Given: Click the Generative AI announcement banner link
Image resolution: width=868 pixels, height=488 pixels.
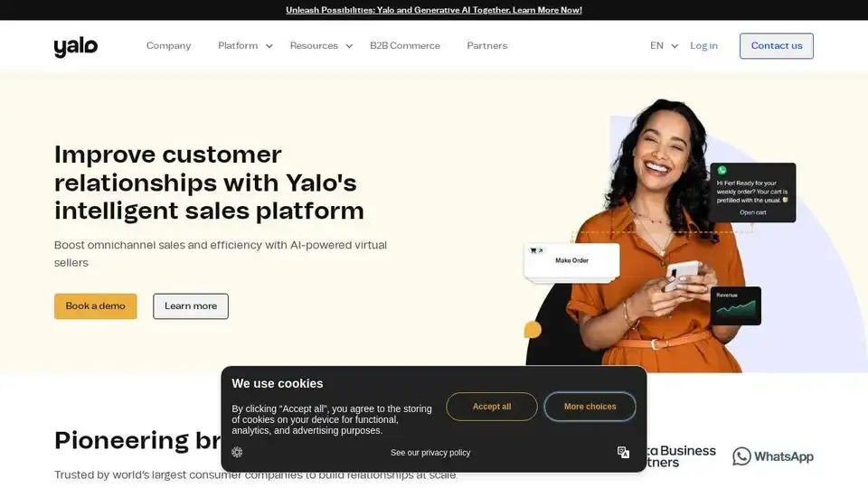Looking at the screenshot, I should point(433,10).
